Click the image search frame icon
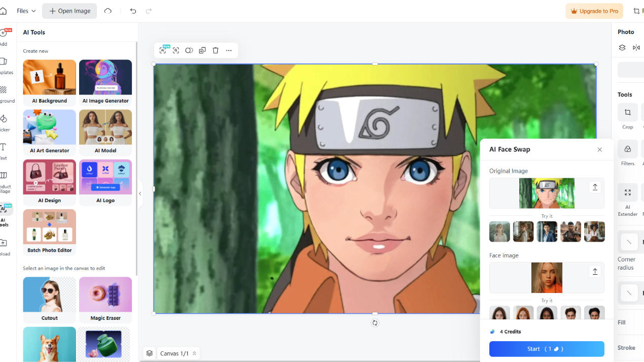This screenshot has width=644, height=362. [x=176, y=50]
